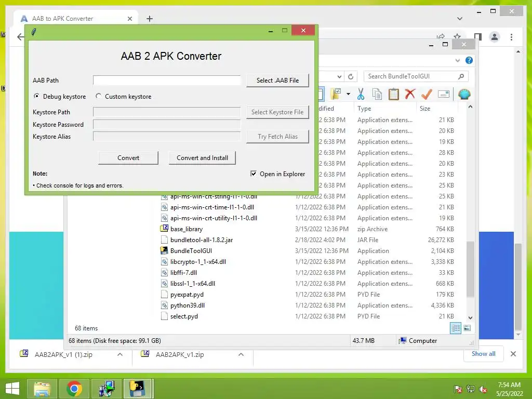Expand the Explorer ribbon chevron
This screenshot has height=399, width=532.
[x=457, y=60]
